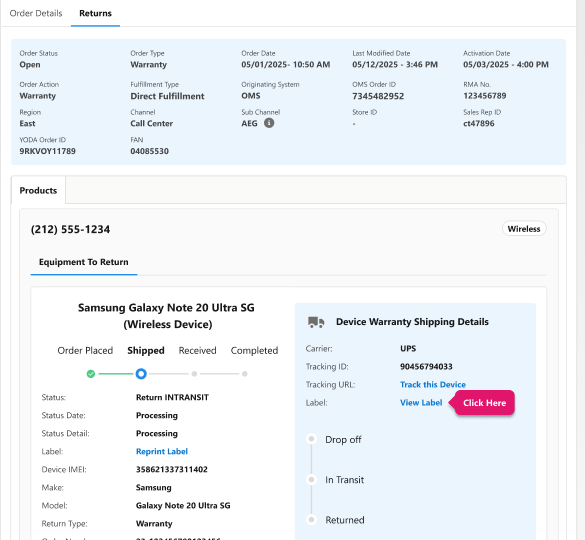The width and height of the screenshot is (585, 540).
Task: Click the Reprint Label link
Action: click(x=162, y=451)
